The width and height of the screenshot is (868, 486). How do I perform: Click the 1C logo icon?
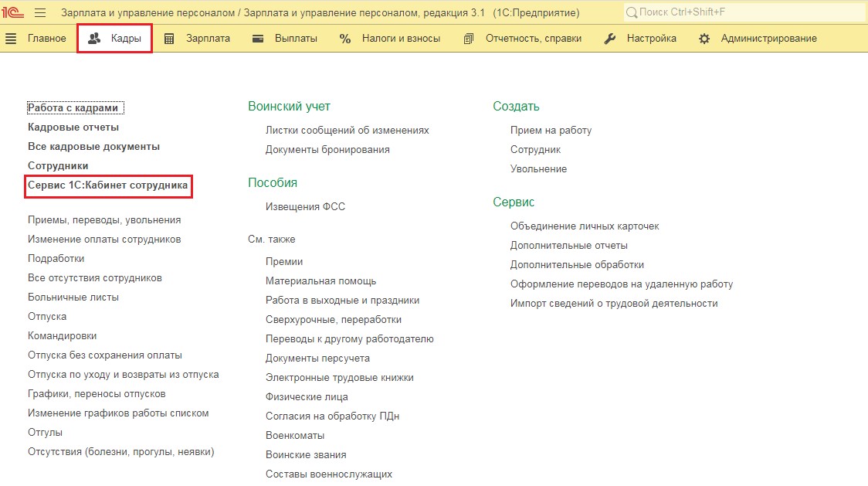pyautogui.click(x=14, y=12)
